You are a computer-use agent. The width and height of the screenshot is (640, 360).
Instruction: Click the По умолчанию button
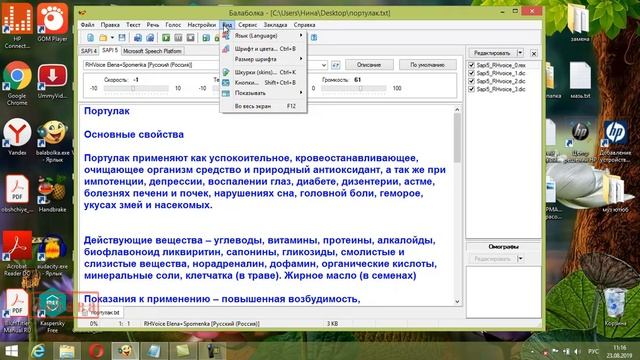tap(427, 65)
